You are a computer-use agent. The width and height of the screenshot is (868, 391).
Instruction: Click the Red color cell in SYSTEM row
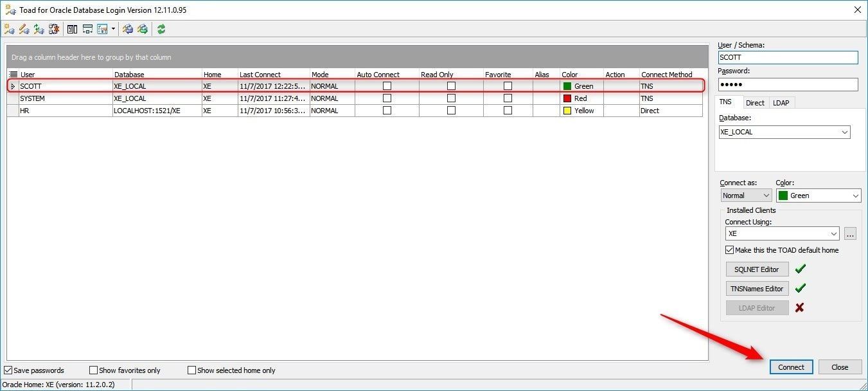click(x=581, y=98)
